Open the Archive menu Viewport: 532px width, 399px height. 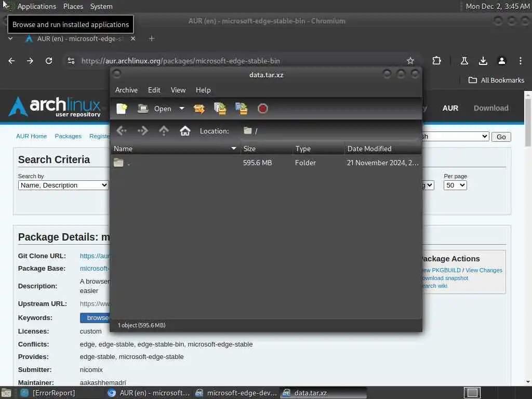pos(126,90)
